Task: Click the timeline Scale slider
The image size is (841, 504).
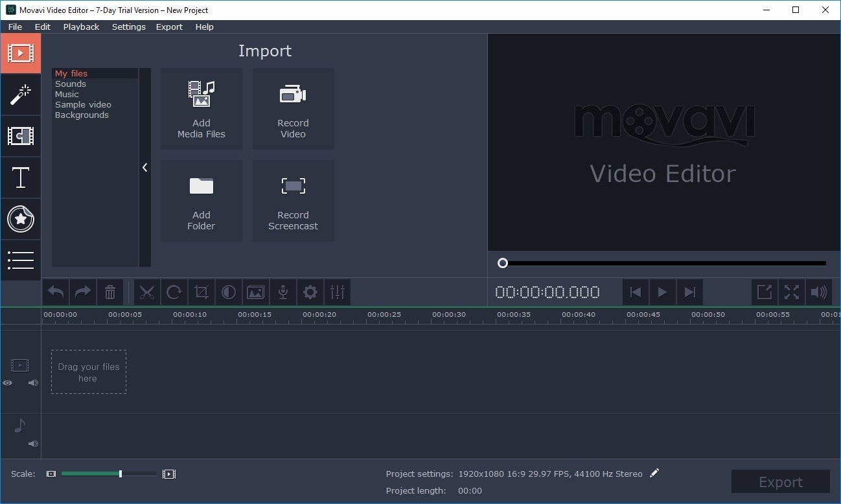Action: (109, 474)
